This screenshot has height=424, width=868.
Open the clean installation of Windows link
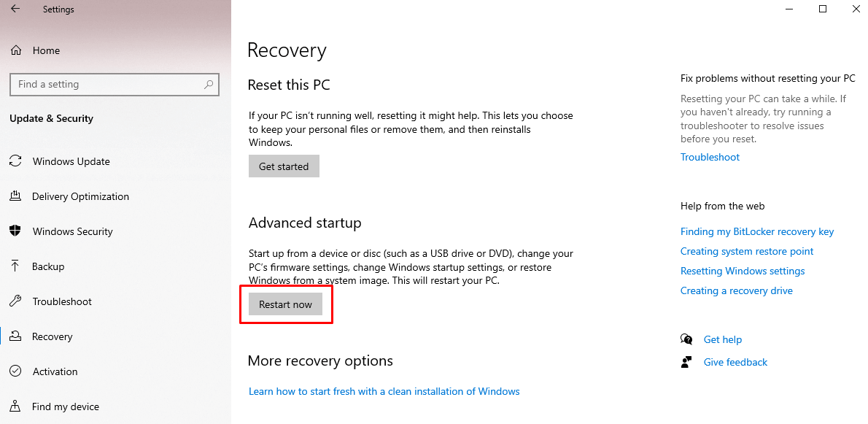384,391
